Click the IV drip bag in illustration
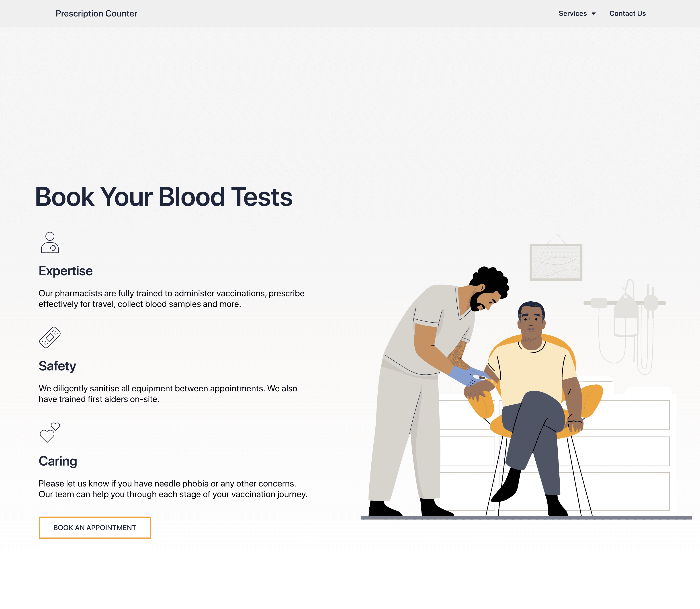Image resolution: width=700 pixels, height=609 pixels. (626, 316)
